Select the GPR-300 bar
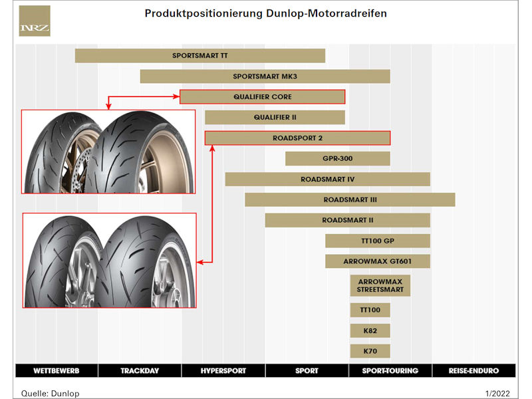Image resolution: width=532 pixels, height=399 pixels. pyautogui.click(x=338, y=158)
